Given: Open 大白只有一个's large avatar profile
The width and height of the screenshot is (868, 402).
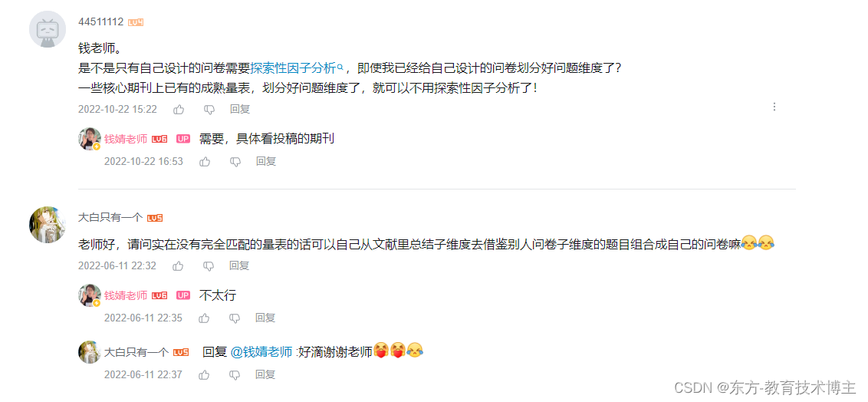Looking at the screenshot, I should coord(47,224).
